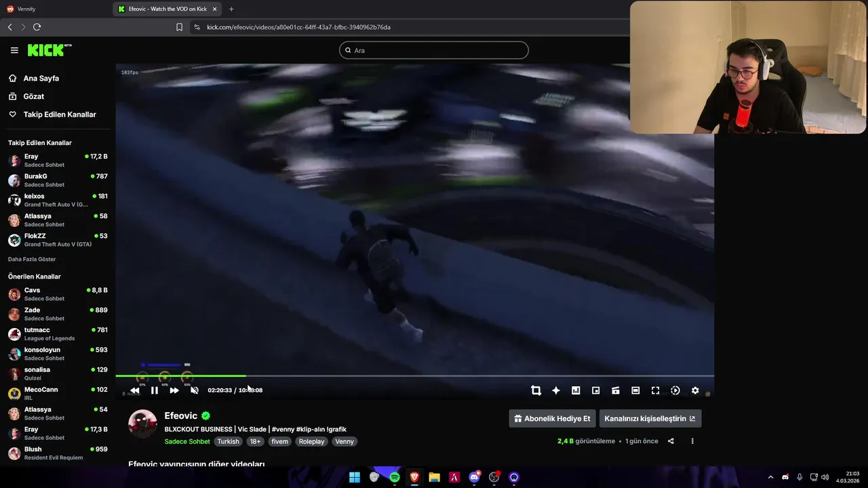The width and height of the screenshot is (868, 488).
Task: Click Efeovic channel avatar
Action: (142, 424)
